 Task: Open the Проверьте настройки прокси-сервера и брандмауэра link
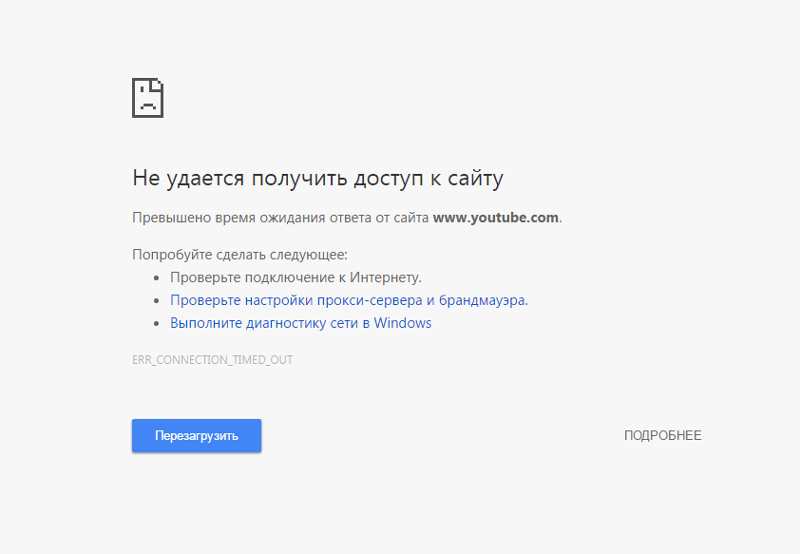pyautogui.click(x=348, y=300)
